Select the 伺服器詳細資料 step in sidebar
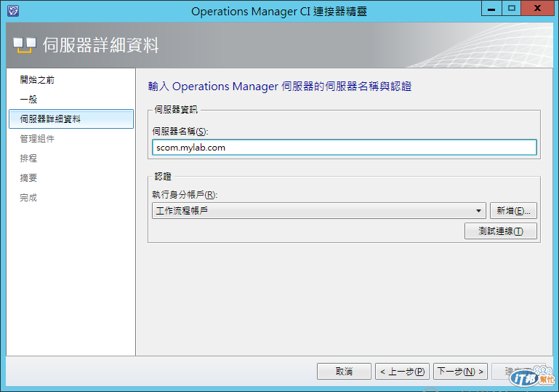 tap(71, 119)
